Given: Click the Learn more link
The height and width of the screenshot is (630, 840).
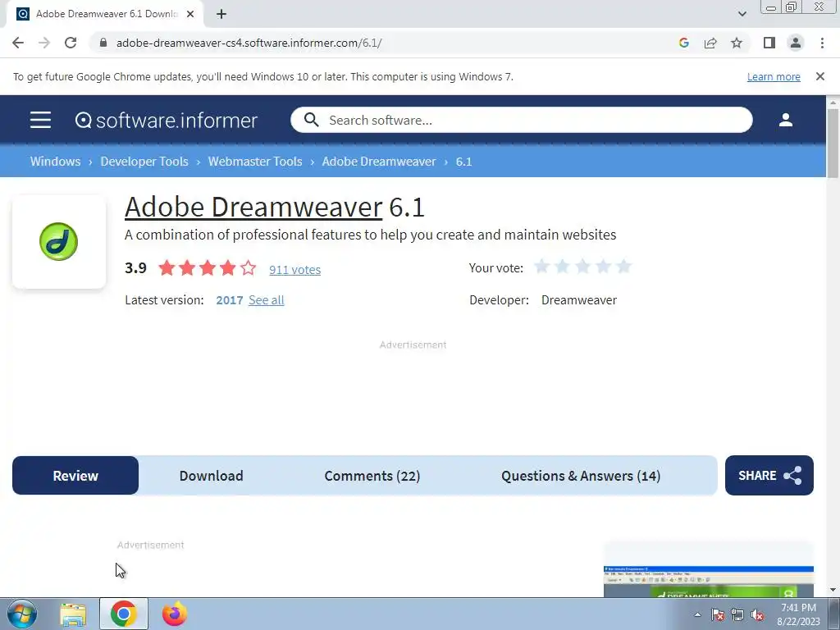Looking at the screenshot, I should tap(774, 76).
